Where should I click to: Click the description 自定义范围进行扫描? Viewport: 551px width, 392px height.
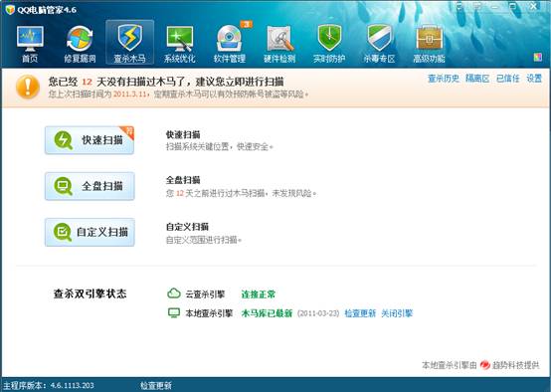click(x=204, y=240)
